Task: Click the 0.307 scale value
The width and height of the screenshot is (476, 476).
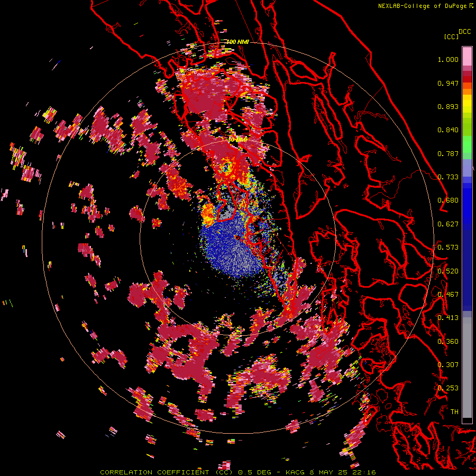Action: click(448, 365)
